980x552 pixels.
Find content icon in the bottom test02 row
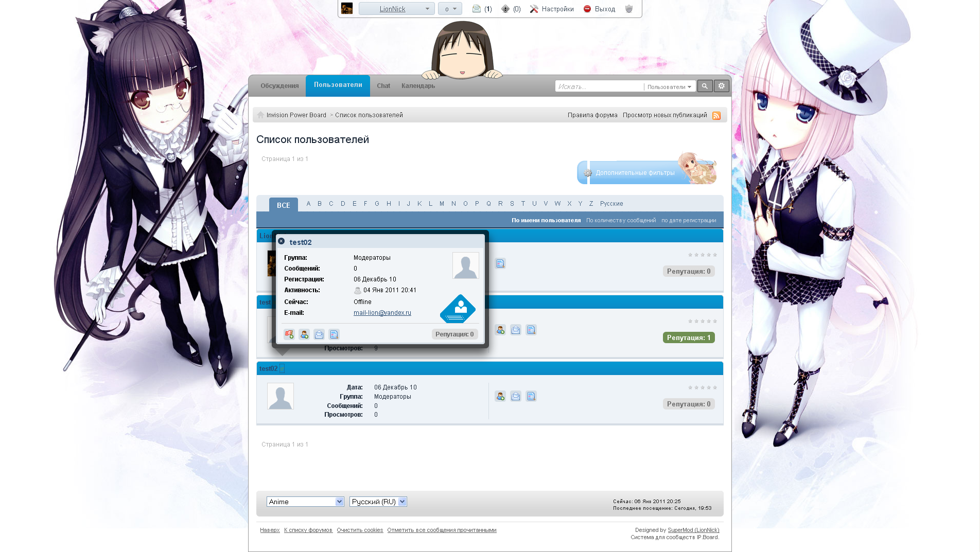[x=531, y=396]
